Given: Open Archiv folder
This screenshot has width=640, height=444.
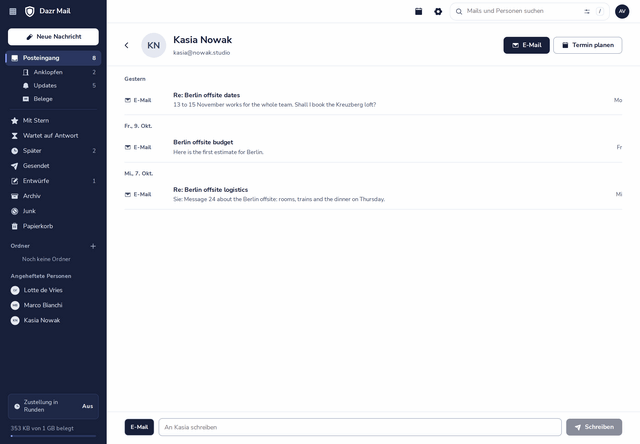Looking at the screenshot, I should click(x=53, y=196).
